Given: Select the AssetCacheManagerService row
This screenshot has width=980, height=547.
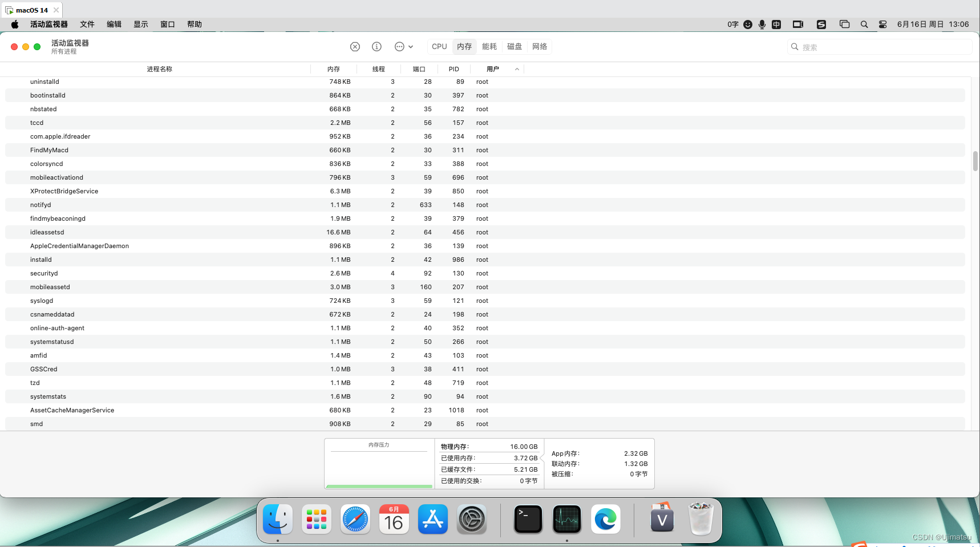Looking at the screenshot, I should (x=485, y=410).
